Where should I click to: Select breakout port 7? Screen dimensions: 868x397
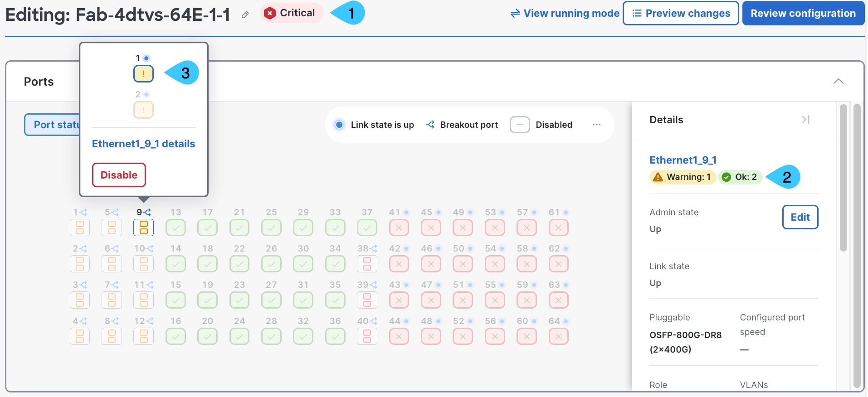tap(112, 300)
